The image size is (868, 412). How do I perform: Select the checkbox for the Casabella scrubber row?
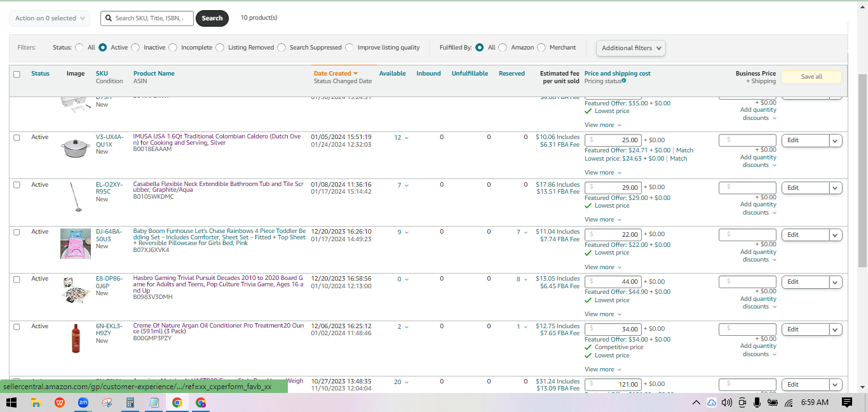coord(17,185)
